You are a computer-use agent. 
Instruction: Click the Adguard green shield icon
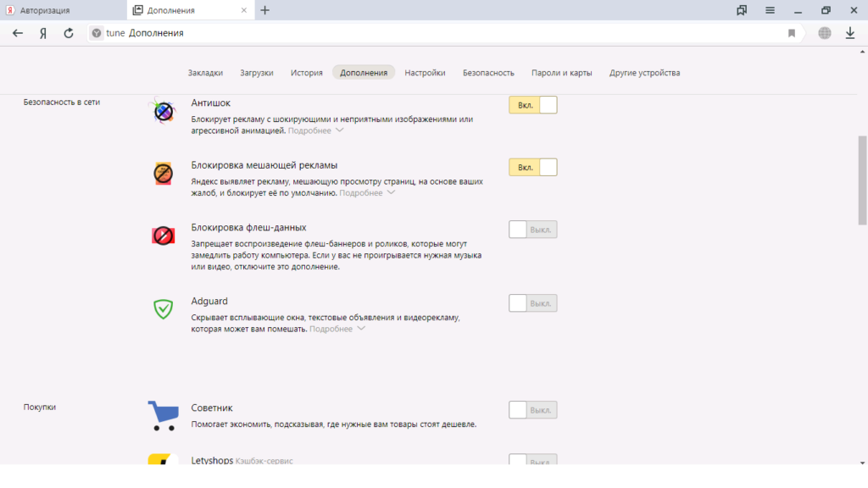[x=163, y=309]
